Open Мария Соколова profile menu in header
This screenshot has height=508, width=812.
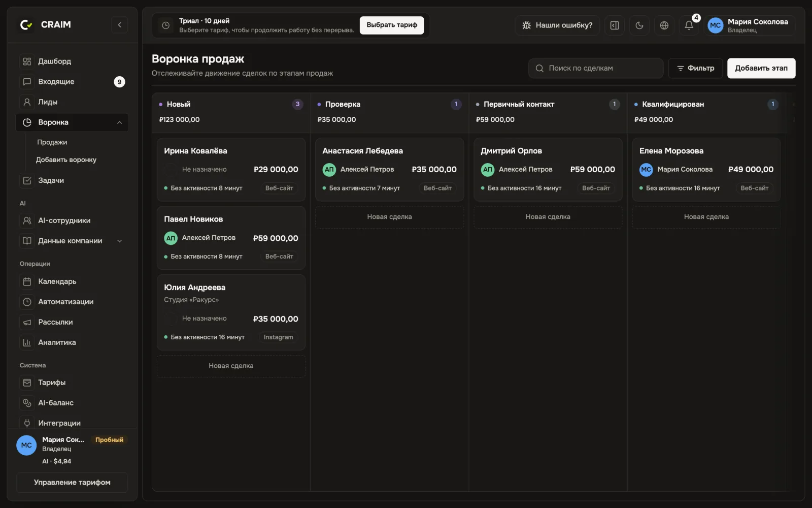750,25
